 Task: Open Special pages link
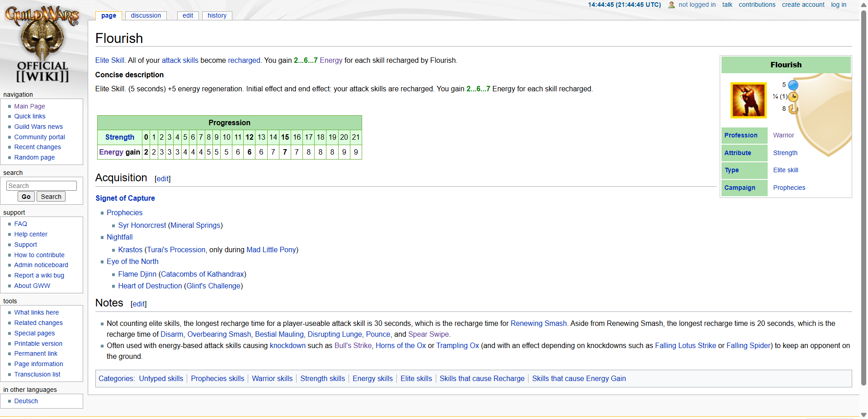34,333
